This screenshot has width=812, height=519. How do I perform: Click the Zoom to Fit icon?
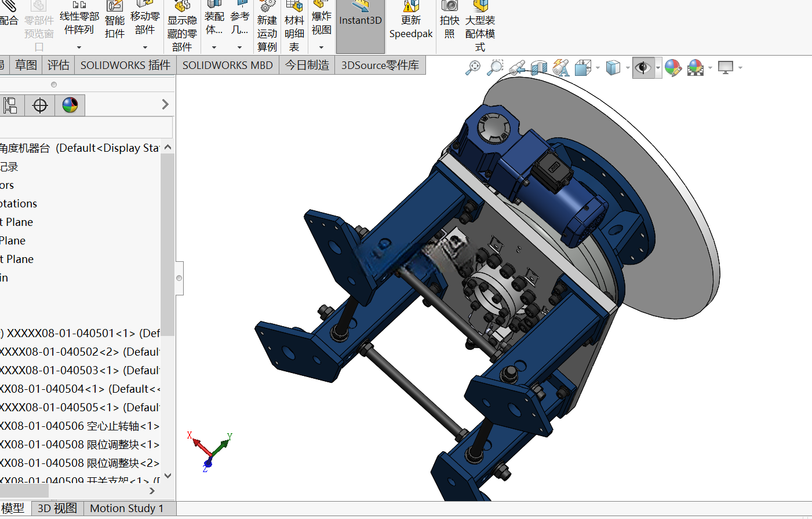point(473,68)
